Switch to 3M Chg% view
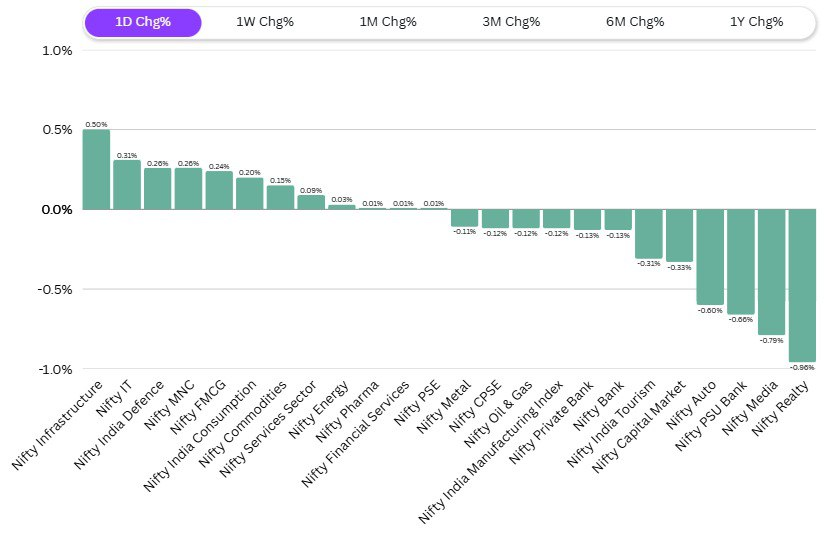Image resolution: width=830 pixels, height=534 pixels. [511, 22]
